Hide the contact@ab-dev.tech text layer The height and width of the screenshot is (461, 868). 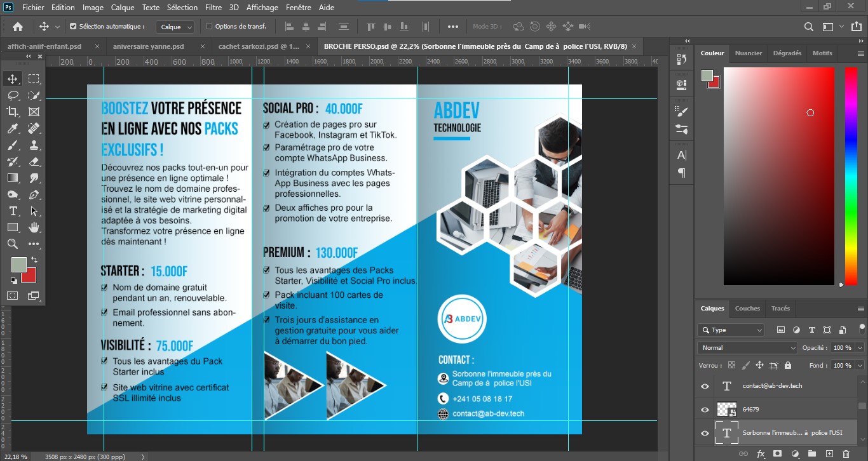705,386
